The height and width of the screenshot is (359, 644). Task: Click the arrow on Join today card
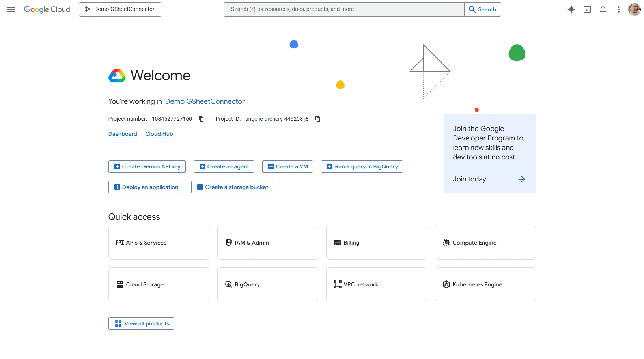tap(521, 179)
